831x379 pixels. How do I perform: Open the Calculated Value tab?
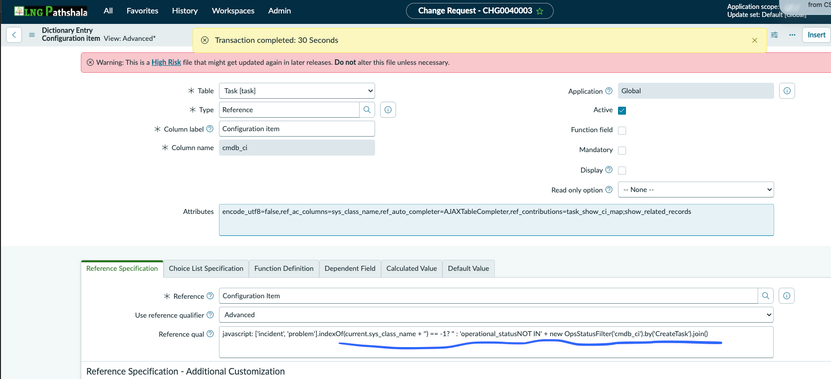click(x=411, y=268)
